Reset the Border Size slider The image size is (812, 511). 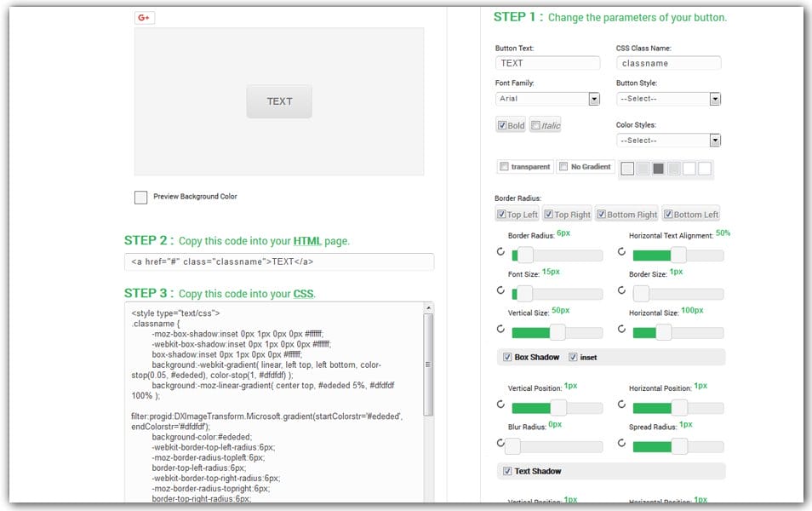[621, 291]
